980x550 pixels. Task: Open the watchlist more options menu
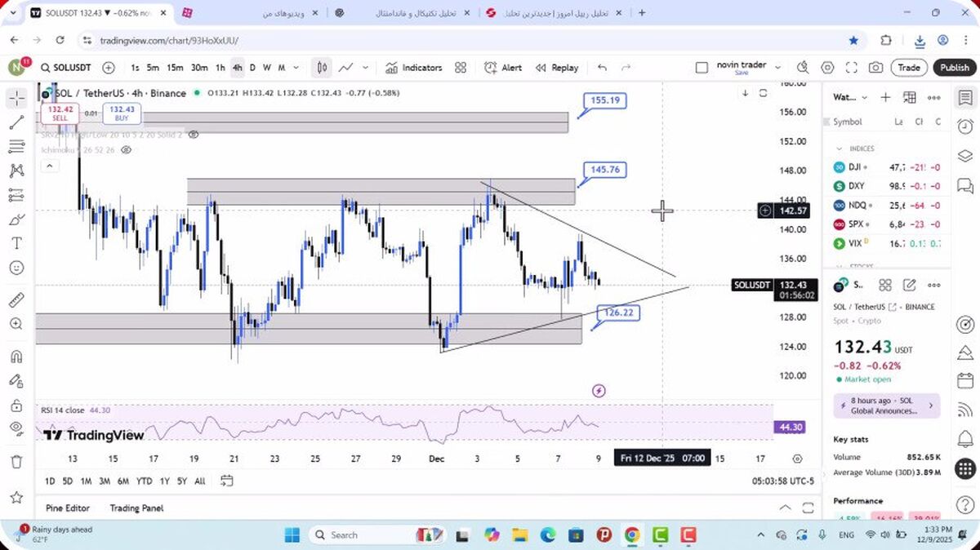(934, 97)
